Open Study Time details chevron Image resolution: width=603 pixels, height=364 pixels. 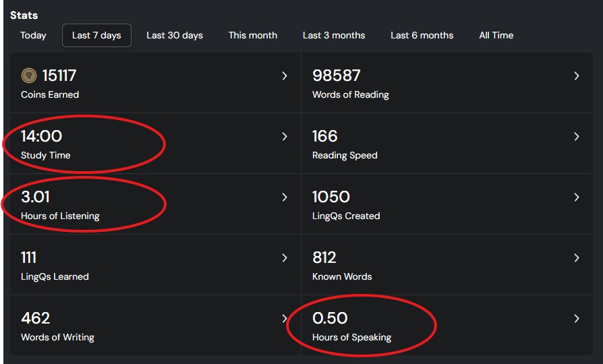click(285, 137)
